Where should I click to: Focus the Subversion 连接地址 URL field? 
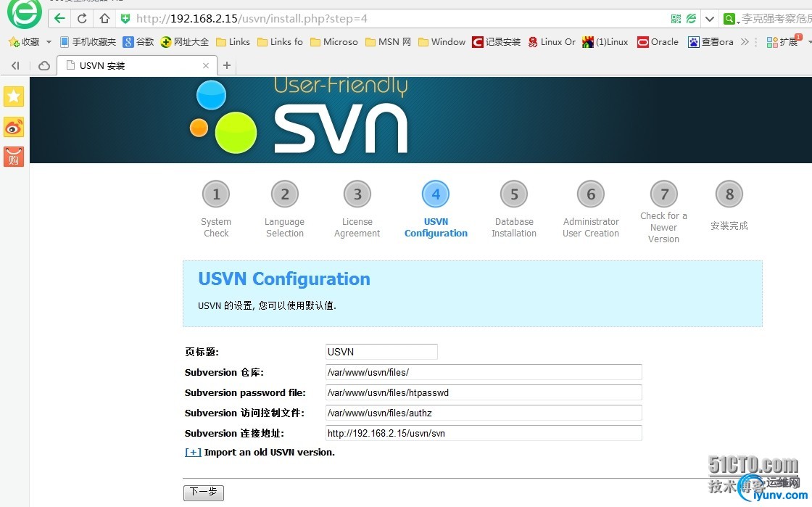click(484, 433)
